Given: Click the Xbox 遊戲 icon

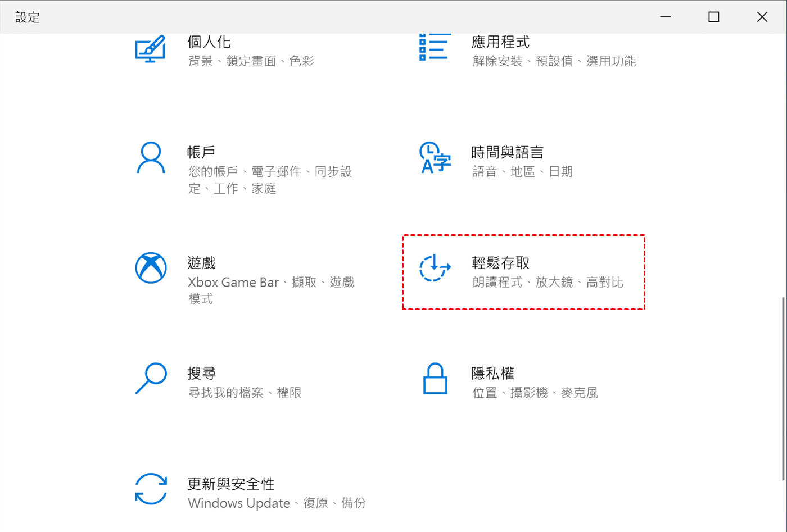Looking at the screenshot, I should point(151,268).
